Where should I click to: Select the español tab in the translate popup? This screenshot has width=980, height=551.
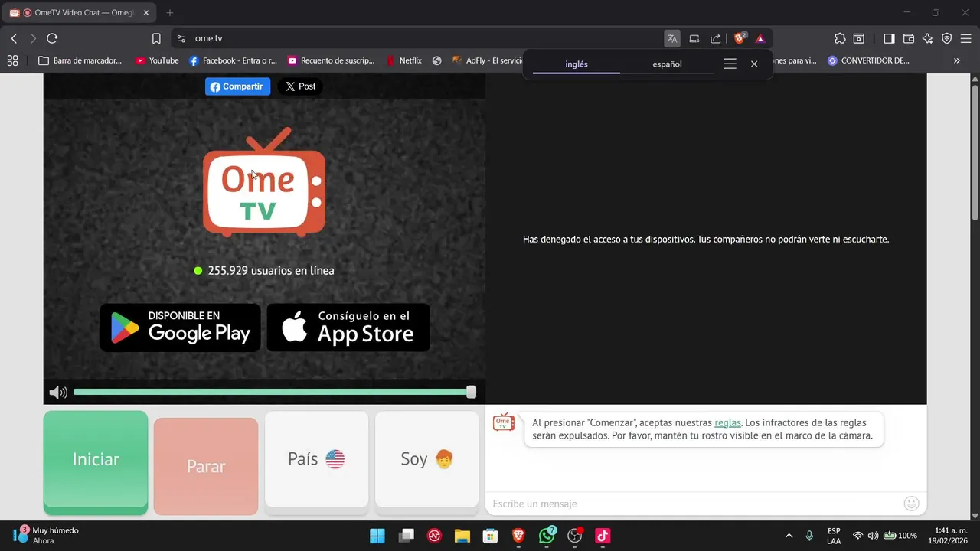click(667, 64)
